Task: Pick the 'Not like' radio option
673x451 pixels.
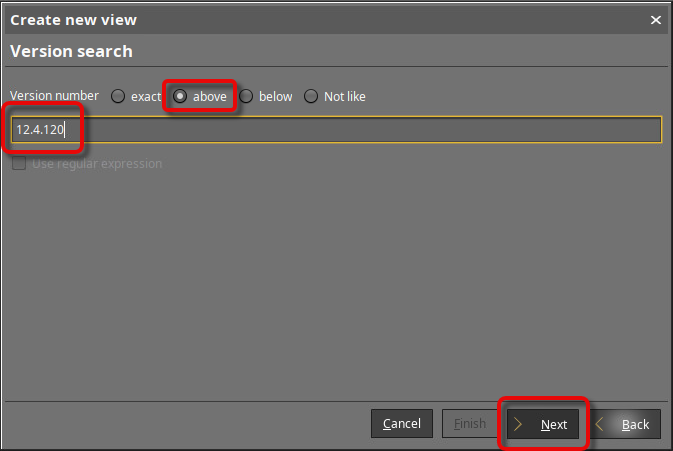Action: [x=311, y=97]
